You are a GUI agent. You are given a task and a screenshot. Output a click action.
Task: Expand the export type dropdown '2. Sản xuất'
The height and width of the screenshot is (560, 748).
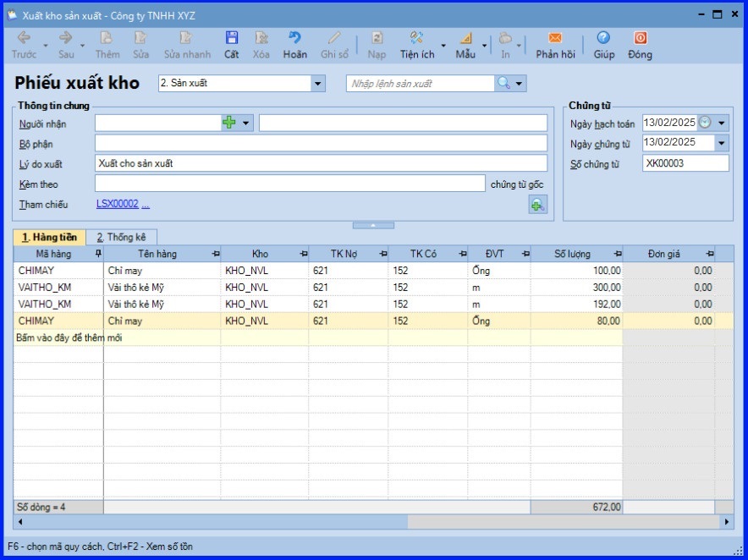[318, 84]
